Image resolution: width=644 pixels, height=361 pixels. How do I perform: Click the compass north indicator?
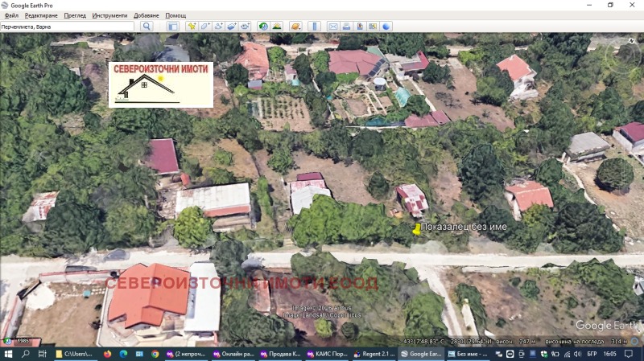tap(631, 41)
